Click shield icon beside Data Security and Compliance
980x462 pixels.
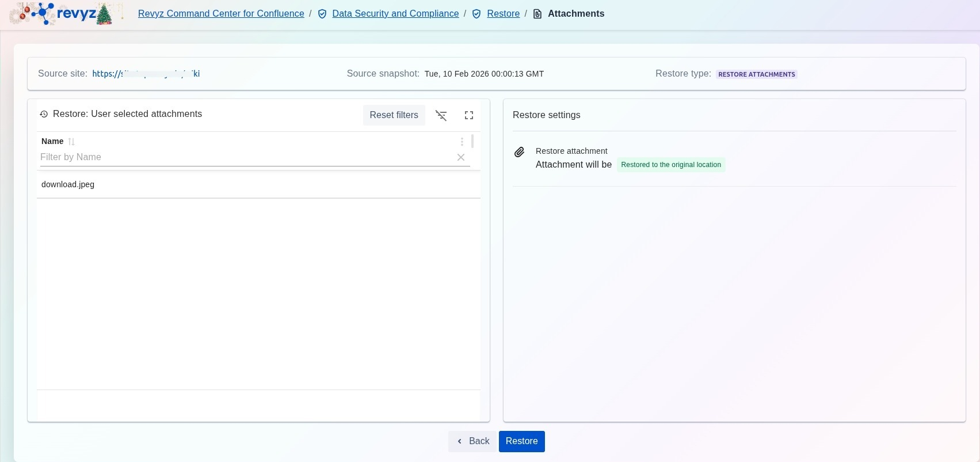[322, 14]
